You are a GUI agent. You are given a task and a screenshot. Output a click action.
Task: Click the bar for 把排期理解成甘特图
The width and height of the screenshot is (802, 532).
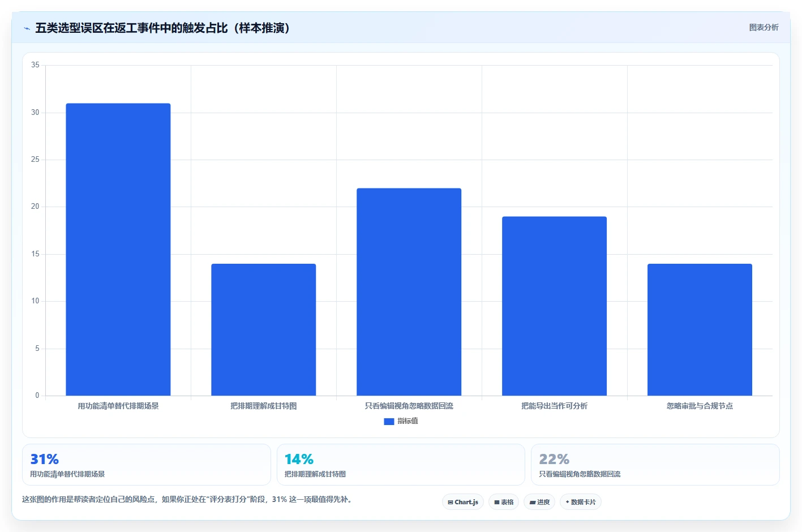(x=264, y=329)
